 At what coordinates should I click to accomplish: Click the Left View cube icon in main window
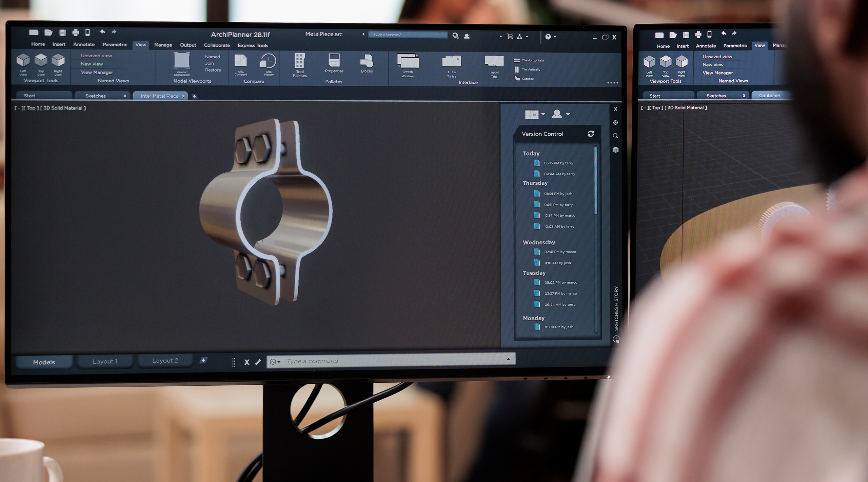[23, 60]
